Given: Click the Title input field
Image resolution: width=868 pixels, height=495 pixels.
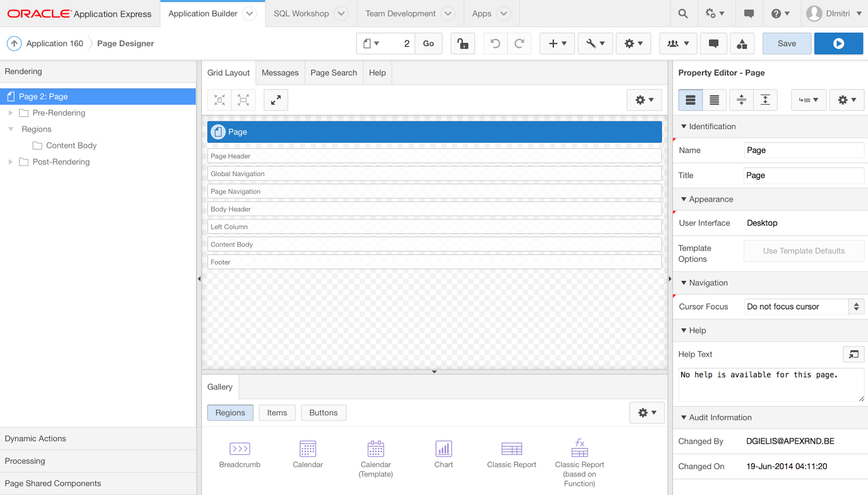Looking at the screenshot, I should 804,175.
